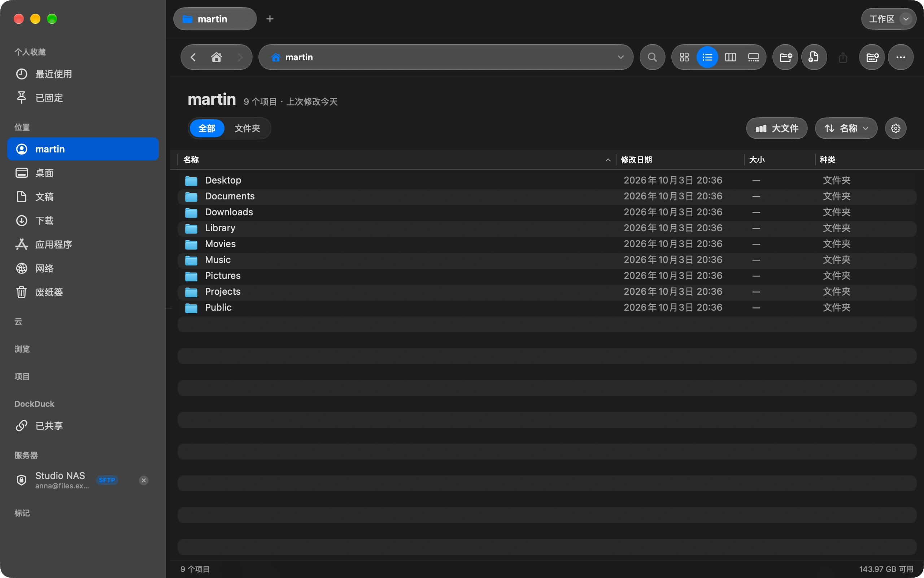
Task: Click the 大文件 button
Action: pos(777,129)
